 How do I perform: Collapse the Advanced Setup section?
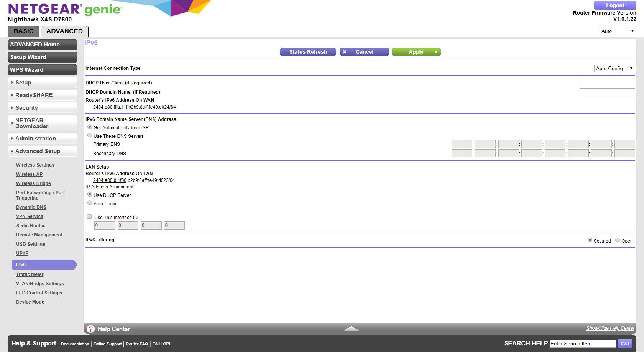tap(42, 151)
